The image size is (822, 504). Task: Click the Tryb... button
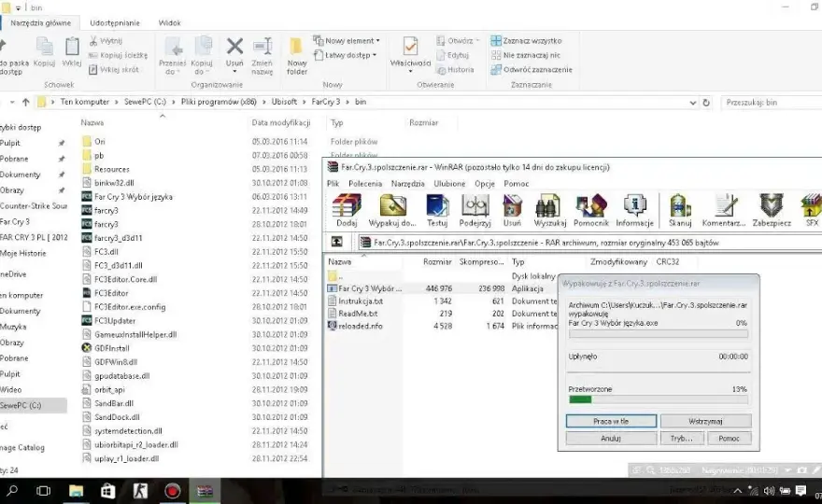682,439
